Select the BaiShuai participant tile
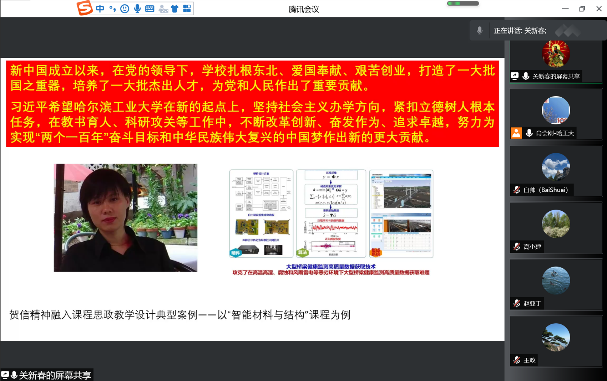 coord(556,172)
